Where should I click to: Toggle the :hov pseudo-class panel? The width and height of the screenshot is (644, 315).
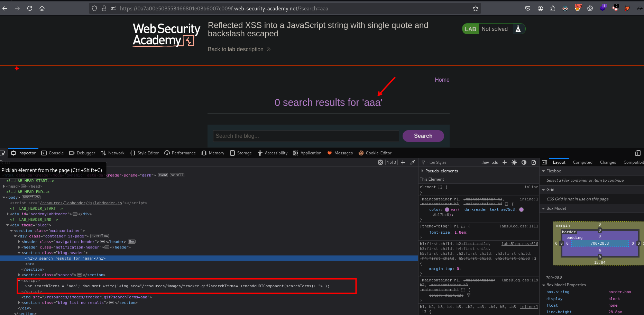pos(485,162)
